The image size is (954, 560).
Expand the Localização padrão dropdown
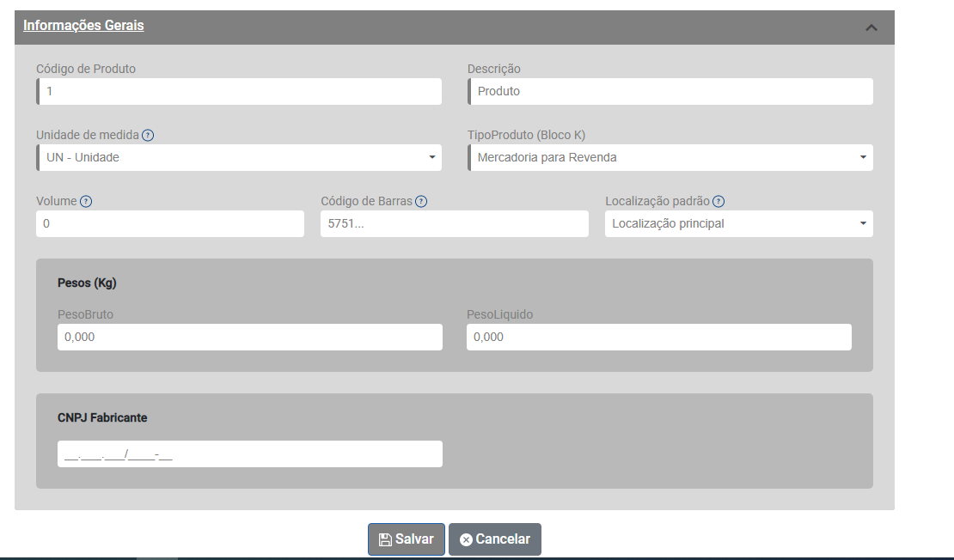point(739,224)
